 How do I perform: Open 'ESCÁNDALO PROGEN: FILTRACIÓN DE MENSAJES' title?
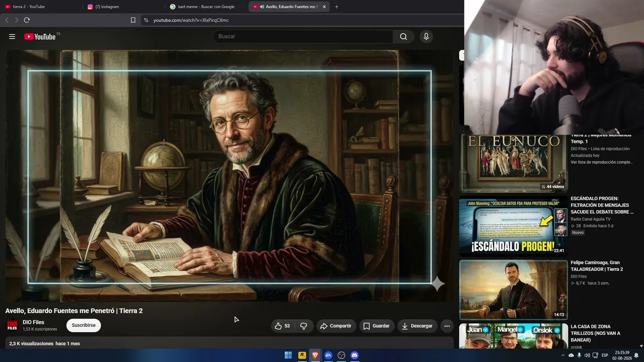[x=602, y=205]
